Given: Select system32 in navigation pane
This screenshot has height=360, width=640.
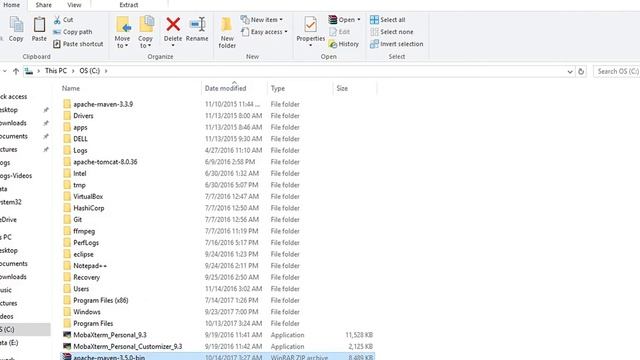Looking at the screenshot, I should (x=11, y=202).
